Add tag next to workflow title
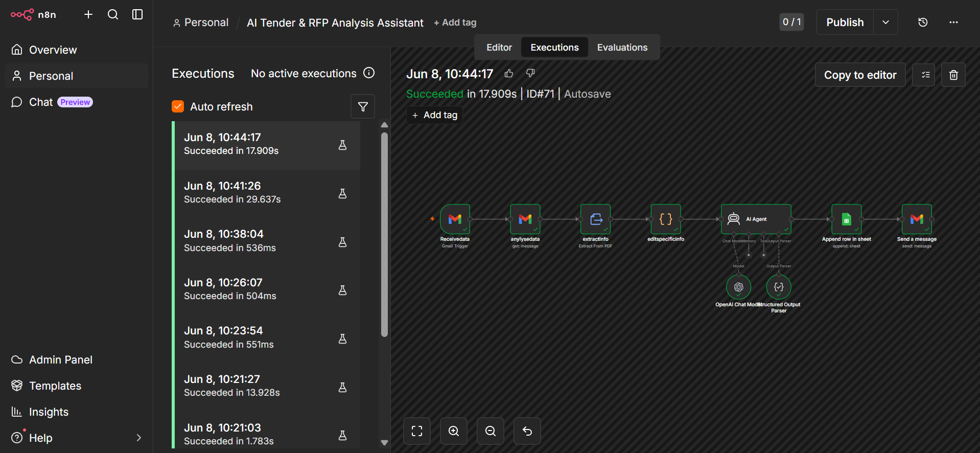 coord(455,22)
